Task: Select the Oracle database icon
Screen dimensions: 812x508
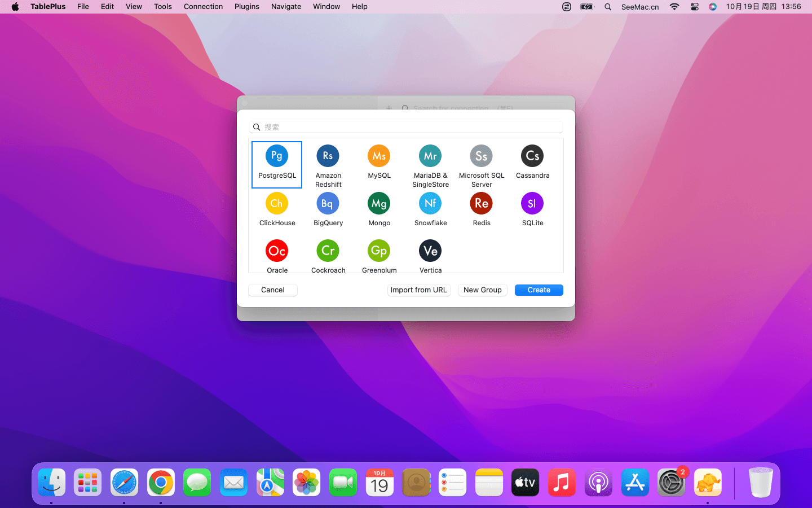Action: point(277,251)
